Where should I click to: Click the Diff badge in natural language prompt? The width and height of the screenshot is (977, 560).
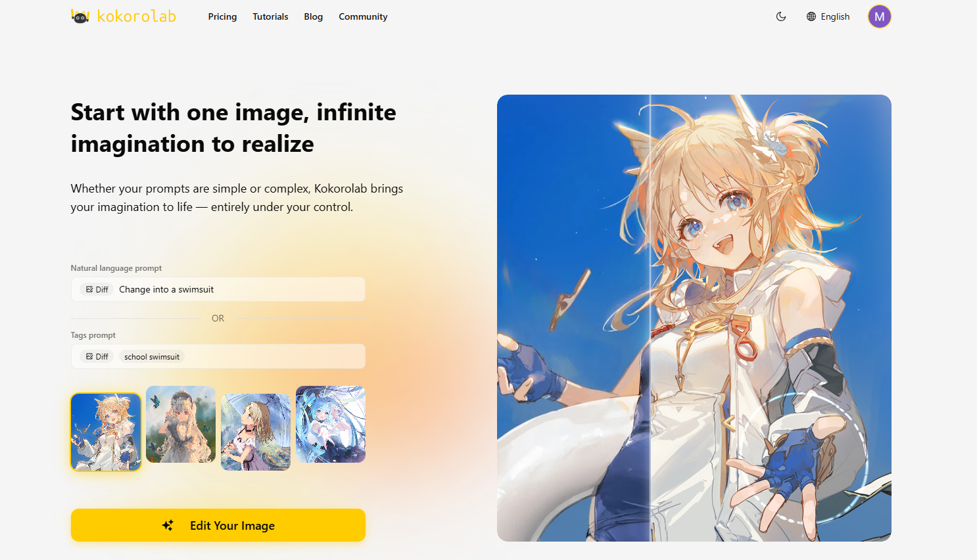point(97,289)
